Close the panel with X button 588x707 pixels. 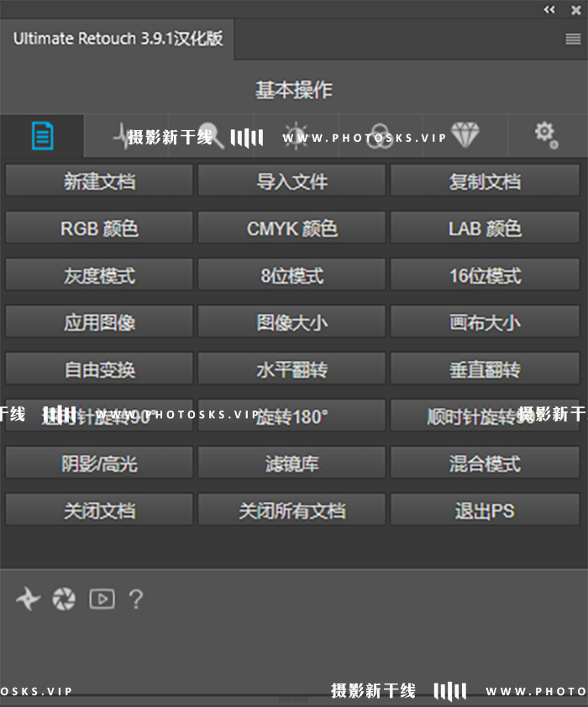click(x=576, y=10)
